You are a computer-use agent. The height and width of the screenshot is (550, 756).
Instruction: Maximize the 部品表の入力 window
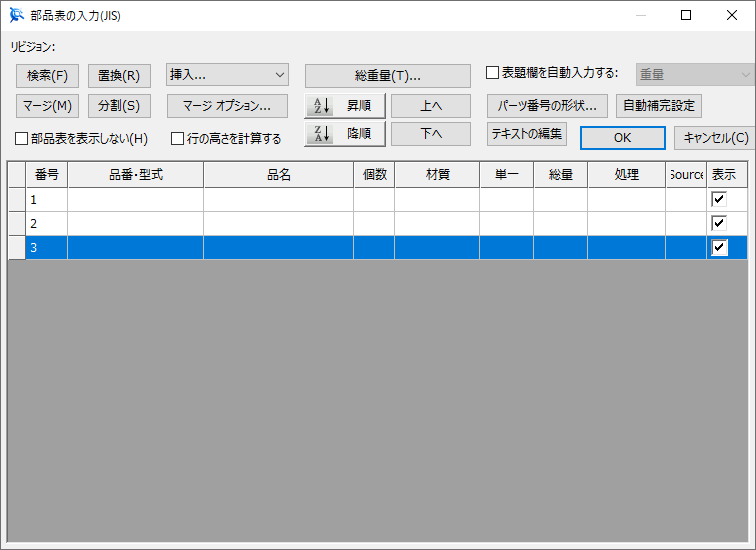click(686, 15)
